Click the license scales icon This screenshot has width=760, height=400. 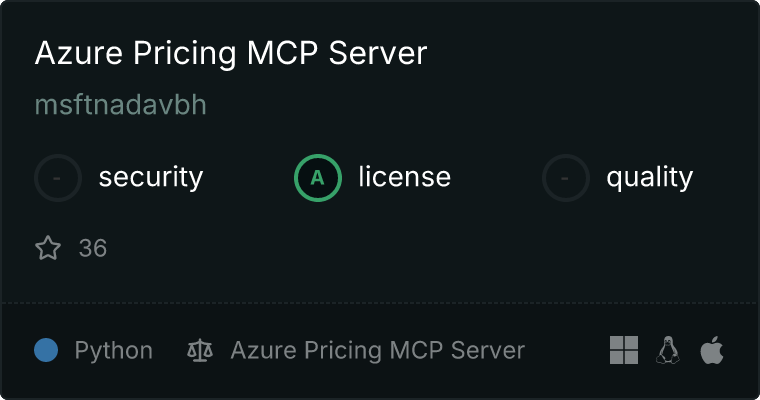pos(200,350)
